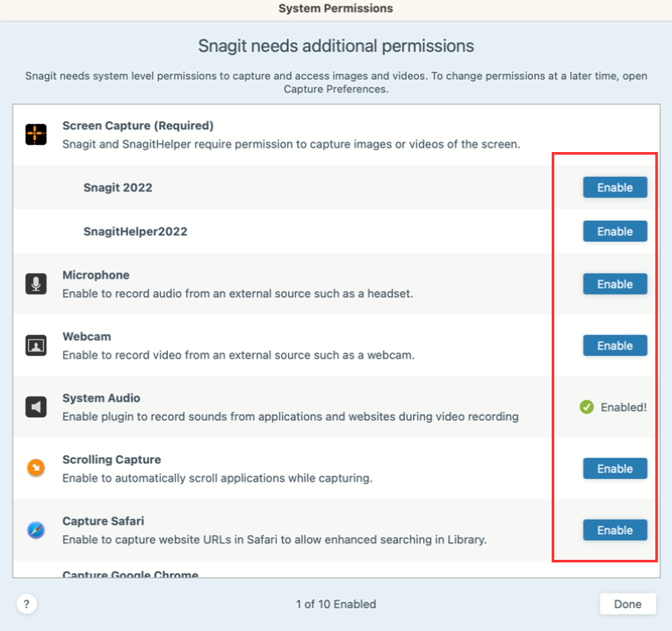Screen dimensions: 672x631
Task: Enable Screen Capture for SnagitHelper2022
Action: (615, 231)
